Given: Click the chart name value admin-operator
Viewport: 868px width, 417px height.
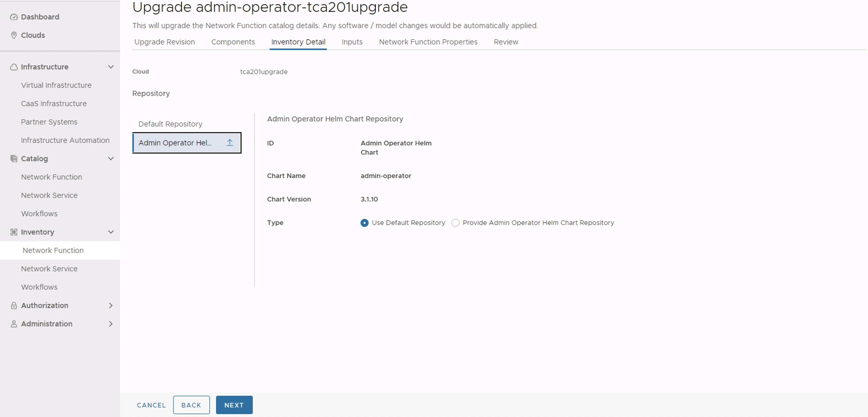Looking at the screenshot, I should tap(386, 176).
